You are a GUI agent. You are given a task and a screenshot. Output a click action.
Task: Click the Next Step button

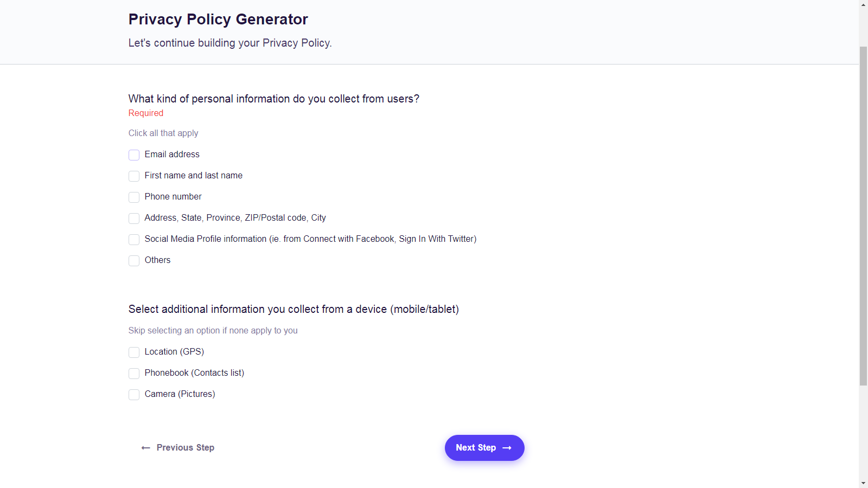pyautogui.click(x=484, y=448)
